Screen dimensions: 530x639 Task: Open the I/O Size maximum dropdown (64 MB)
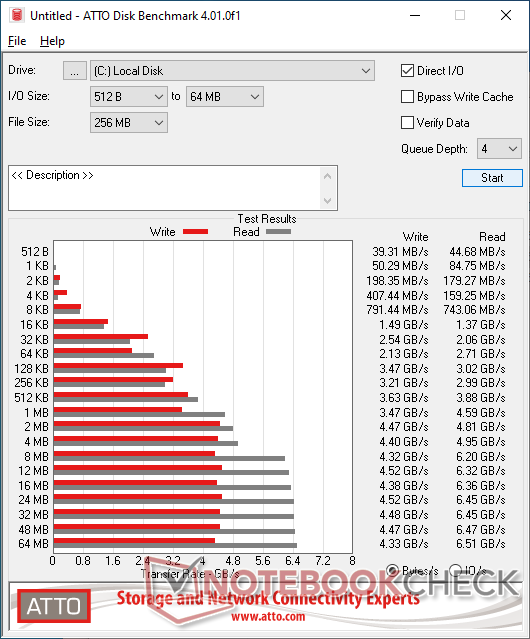(225, 97)
